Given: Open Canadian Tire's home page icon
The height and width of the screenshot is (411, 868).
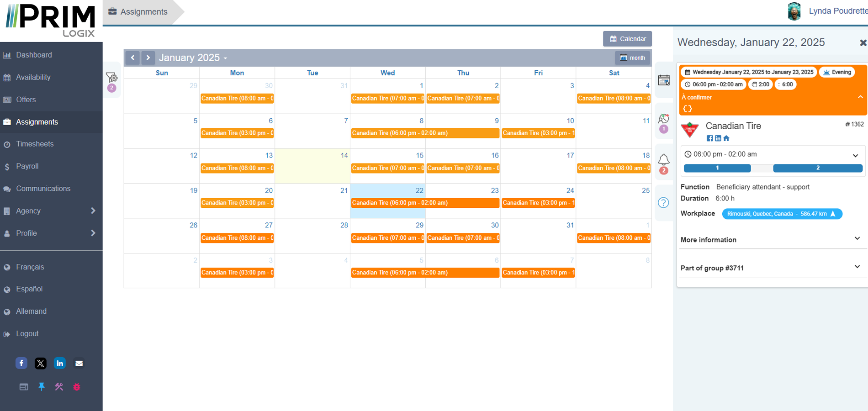Looking at the screenshot, I should (x=726, y=138).
